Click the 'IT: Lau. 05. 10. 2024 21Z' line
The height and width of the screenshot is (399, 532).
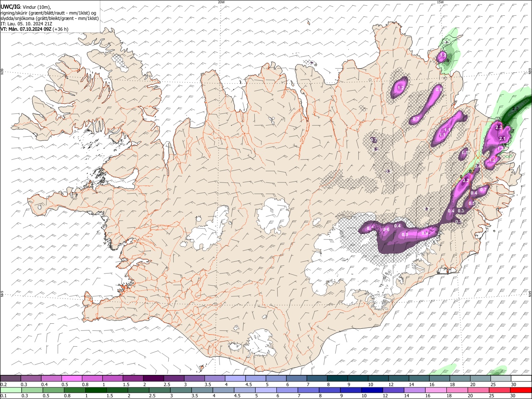point(26,24)
